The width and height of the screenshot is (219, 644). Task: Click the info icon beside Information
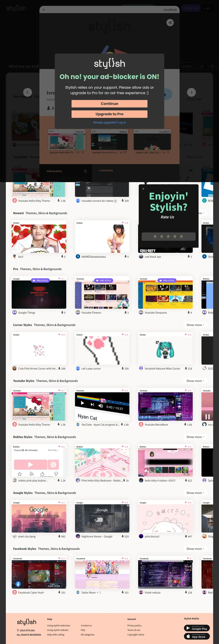85,171
